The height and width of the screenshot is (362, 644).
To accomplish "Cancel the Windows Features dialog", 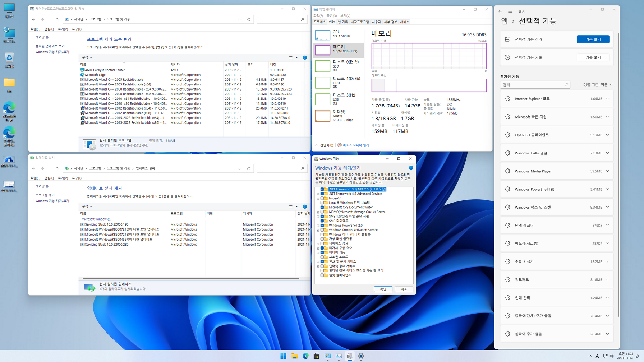I will pos(404,289).
